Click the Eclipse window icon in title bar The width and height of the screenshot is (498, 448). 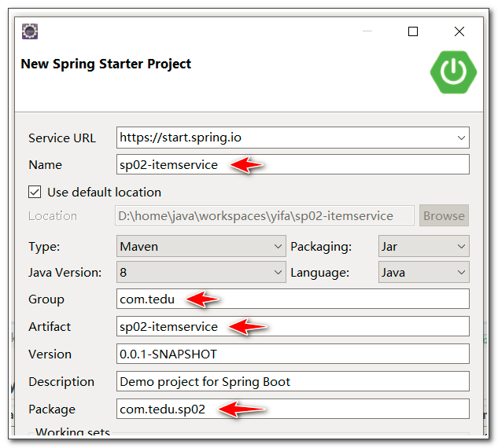point(30,31)
